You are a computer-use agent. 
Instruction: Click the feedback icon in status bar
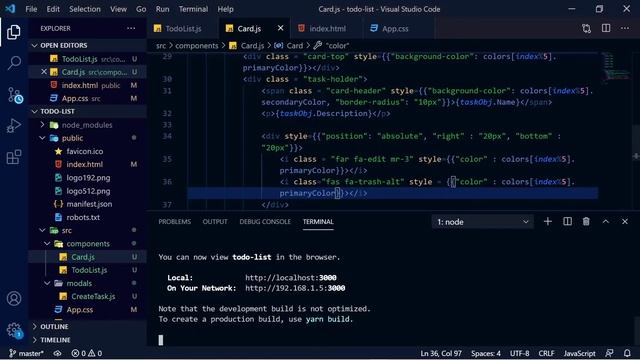(x=609, y=353)
